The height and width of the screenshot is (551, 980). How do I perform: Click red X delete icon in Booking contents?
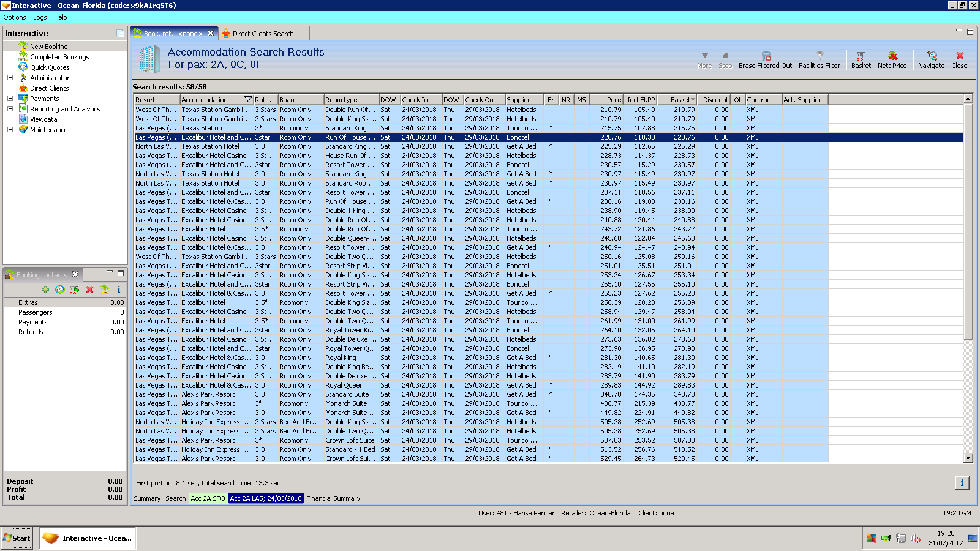pos(89,290)
